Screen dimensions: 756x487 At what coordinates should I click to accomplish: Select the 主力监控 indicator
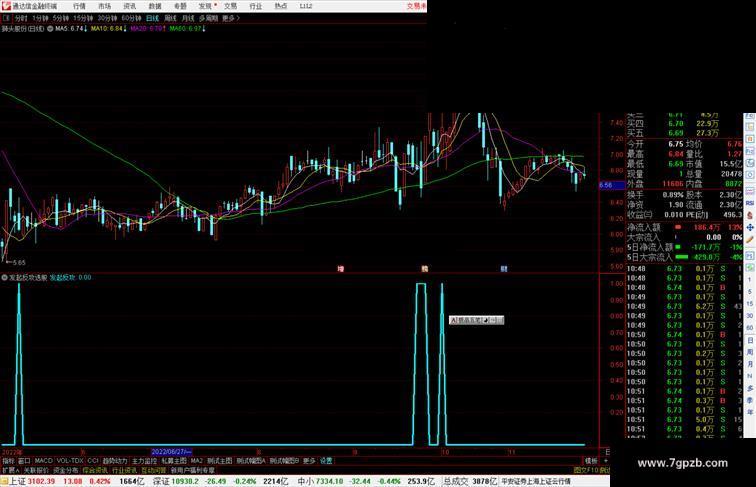point(144,461)
